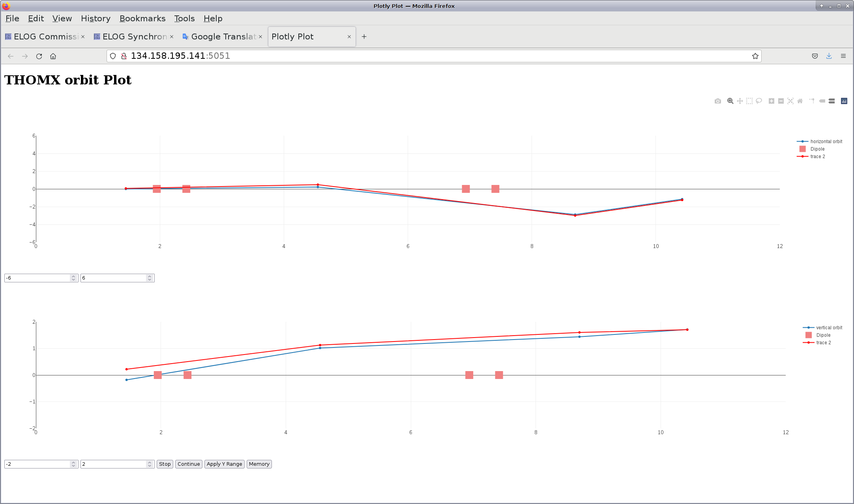The image size is (854, 504).
Task: Download plot as PNG camera icon
Action: pyautogui.click(x=717, y=101)
